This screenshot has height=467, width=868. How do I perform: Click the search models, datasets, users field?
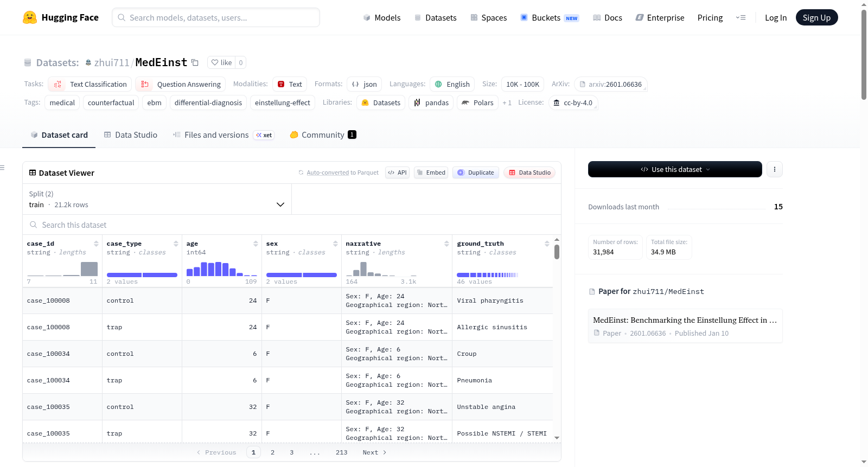(x=216, y=17)
